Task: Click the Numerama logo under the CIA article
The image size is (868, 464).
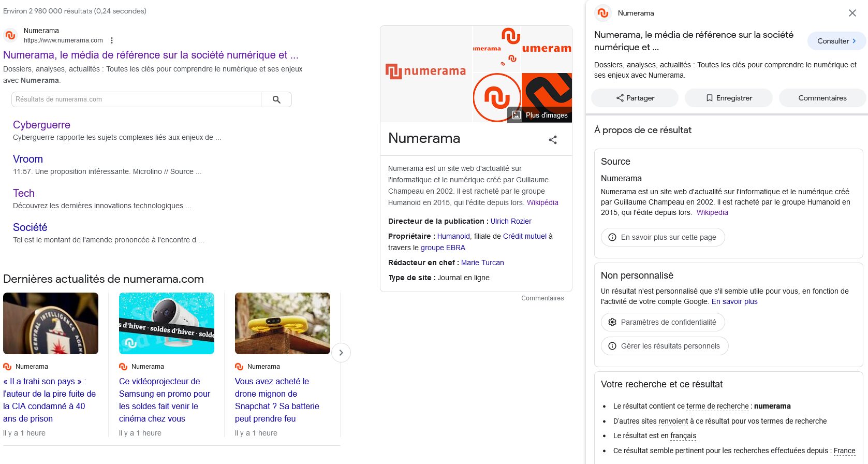Action: [x=7, y=367]
